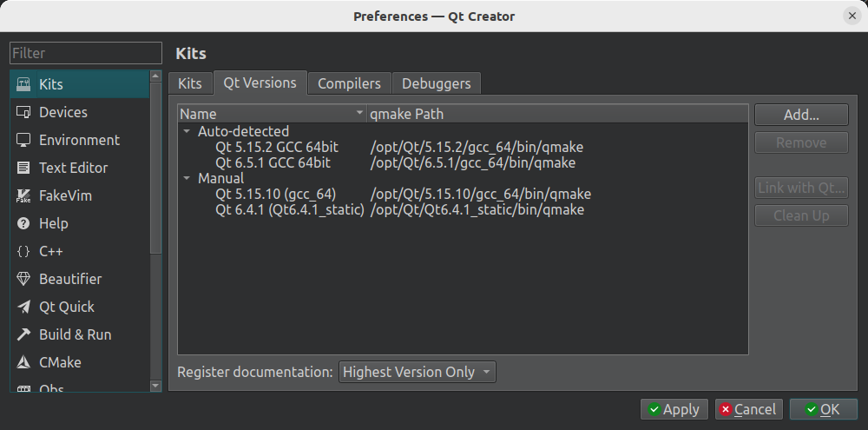
Task: Click the qmake Path column header
Action: tap(557, 114)
